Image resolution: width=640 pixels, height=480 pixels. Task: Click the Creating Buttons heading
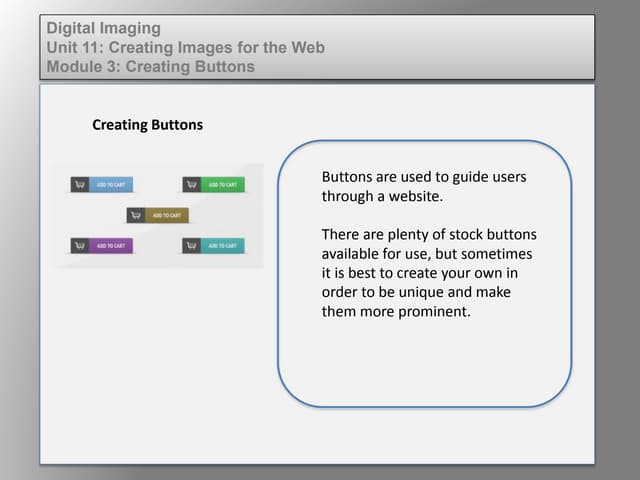(x=147, y=125)
